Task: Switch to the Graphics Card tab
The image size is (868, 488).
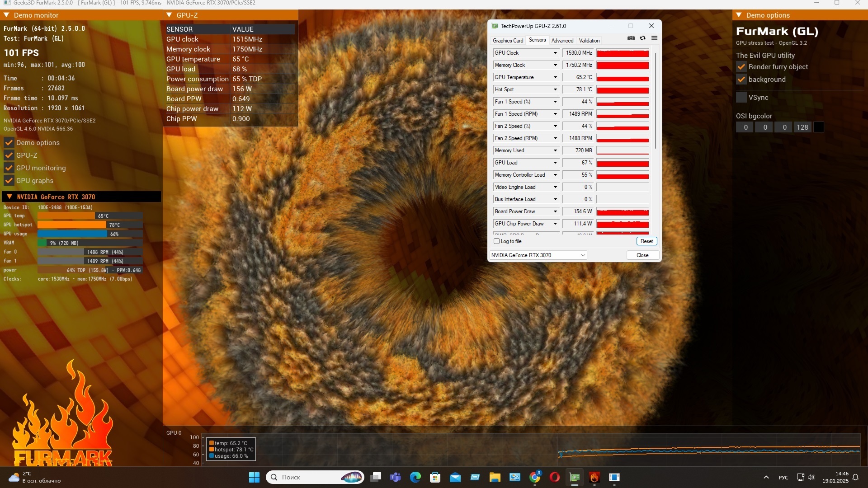Action: (x=508, y=41)
